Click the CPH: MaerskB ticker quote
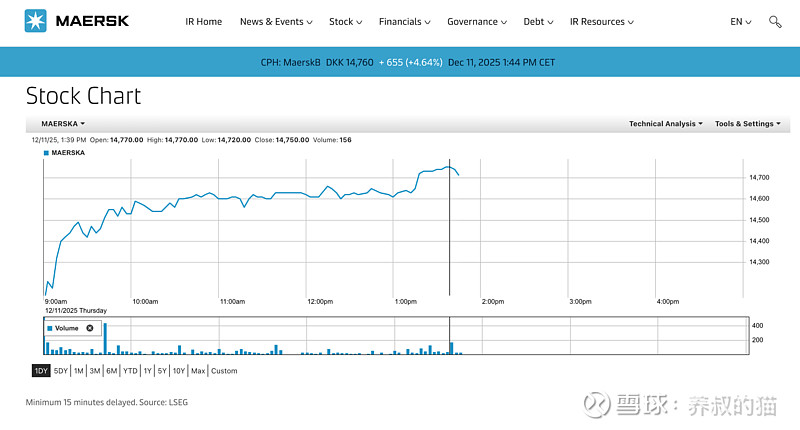Image resolution: width=800 pixels, height=430 pixels. (x=316, y=62)
